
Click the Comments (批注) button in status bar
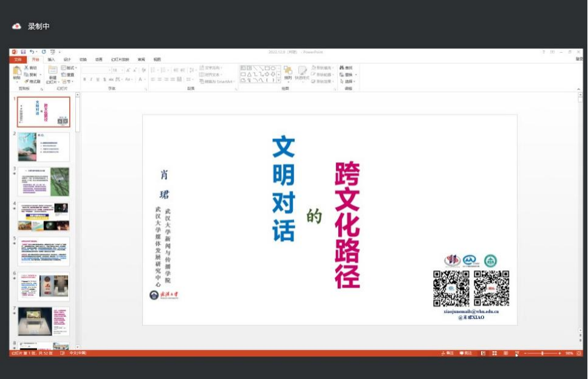coord(466,353)
